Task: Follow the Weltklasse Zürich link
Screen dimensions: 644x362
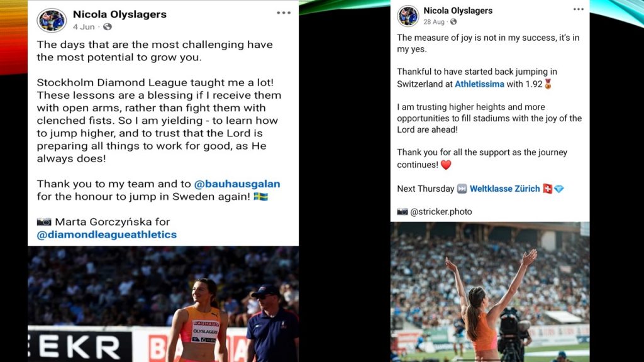Action: point(505,189)
